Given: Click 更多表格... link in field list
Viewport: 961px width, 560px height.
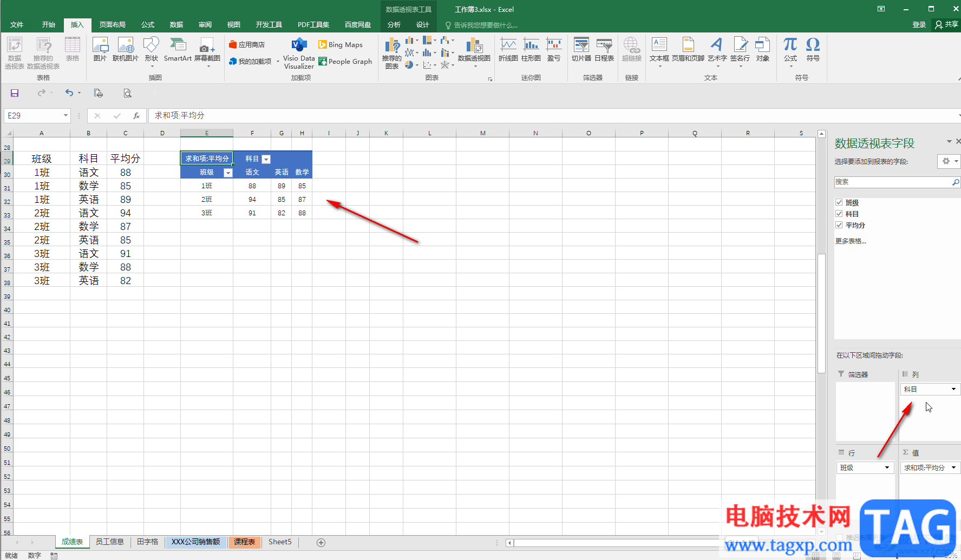Looking at the screenshot, I should 851,241.
